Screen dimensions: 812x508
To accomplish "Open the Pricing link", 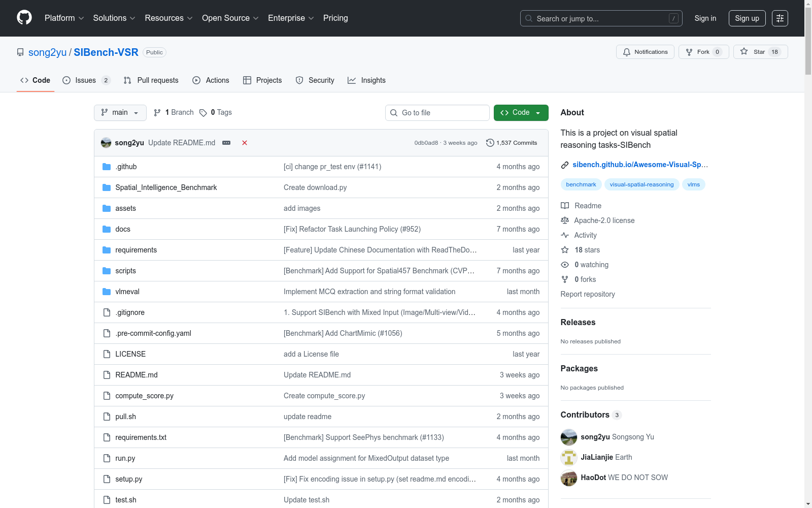I will 335,18.
